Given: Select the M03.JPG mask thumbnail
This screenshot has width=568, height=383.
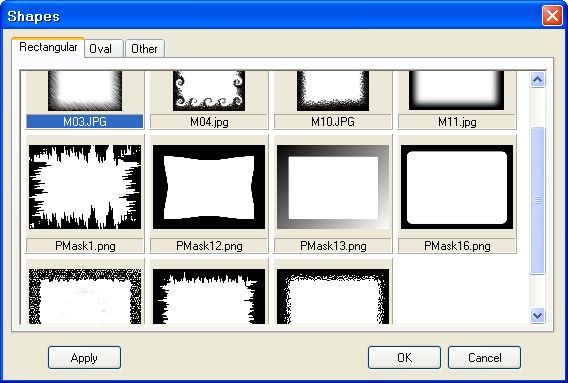Looking at the screenshot, I should [x=85, y=91].
